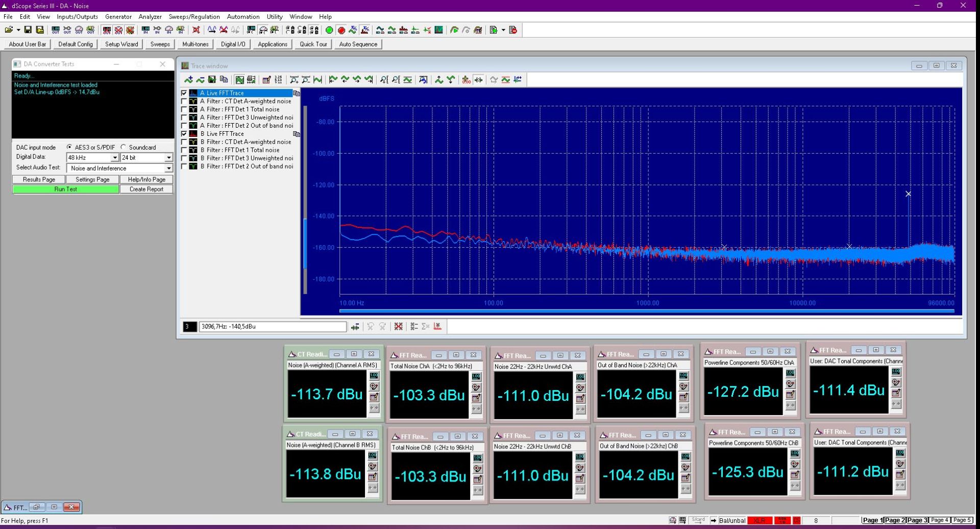Uncheck the A Live FFT Trace checkbox

coord(184,93)
